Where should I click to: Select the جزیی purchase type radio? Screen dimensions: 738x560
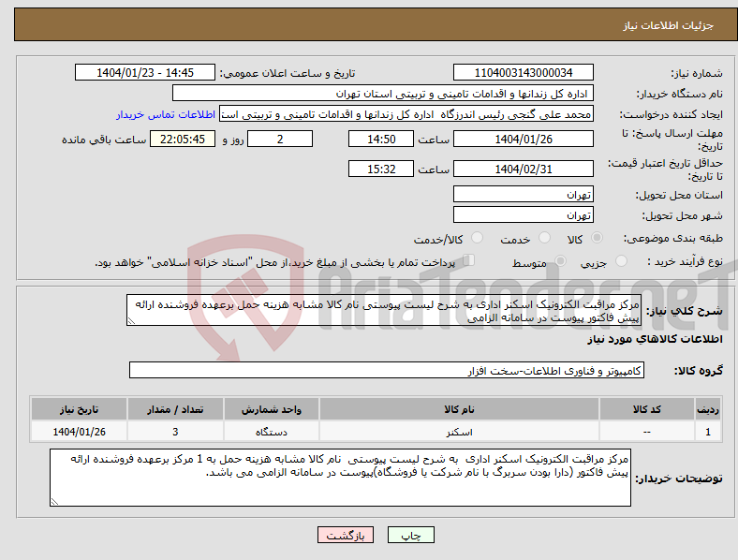[621, 260]
